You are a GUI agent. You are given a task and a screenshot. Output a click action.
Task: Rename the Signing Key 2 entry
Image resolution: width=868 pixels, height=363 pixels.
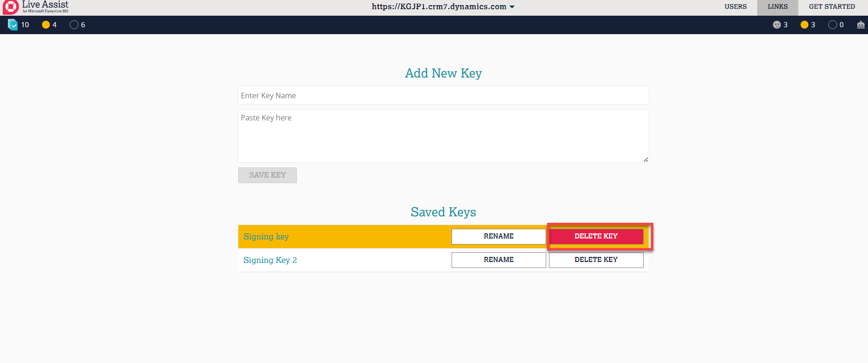(x=499, y=260)
